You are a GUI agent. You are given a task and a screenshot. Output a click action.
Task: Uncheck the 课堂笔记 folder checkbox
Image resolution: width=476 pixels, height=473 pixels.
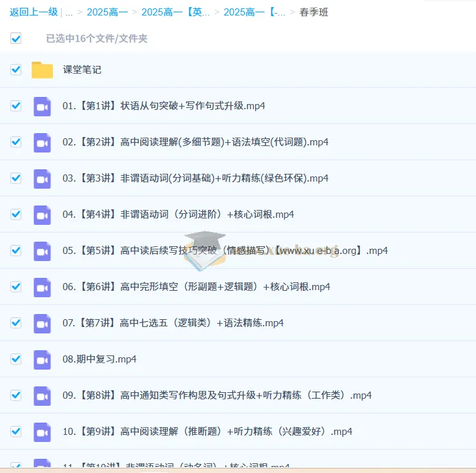click(x=16, y=70)
